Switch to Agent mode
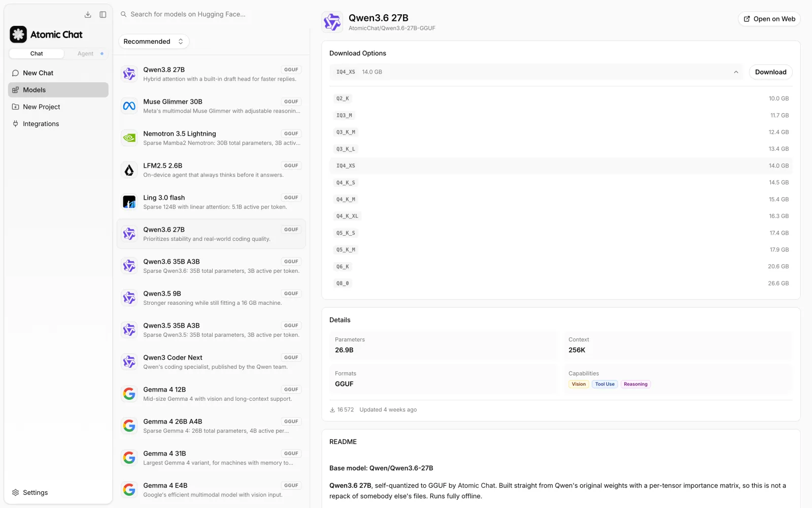The width and height of the screenshot is (812, 508). tap(85, 54)
